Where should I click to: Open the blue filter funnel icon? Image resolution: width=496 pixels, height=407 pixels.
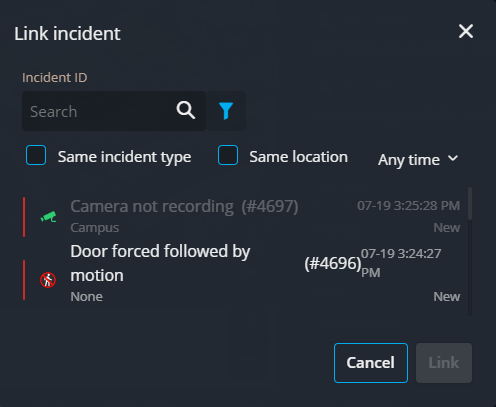226,111
